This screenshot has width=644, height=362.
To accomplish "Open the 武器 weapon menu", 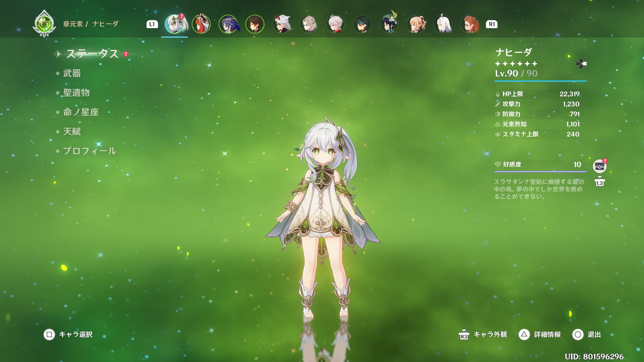I will coord(72,73).
